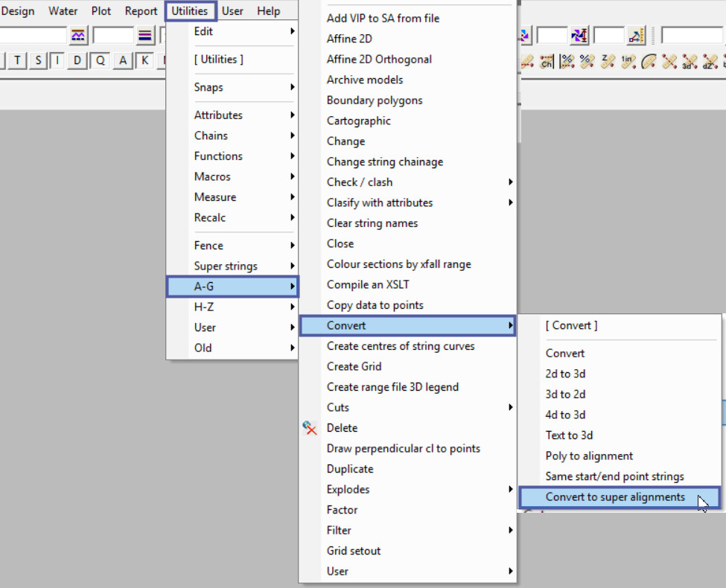Tear off the [ Utilities ] menu header
The height and width of the screenshot is (588, 726).
[x=232, y=60]
